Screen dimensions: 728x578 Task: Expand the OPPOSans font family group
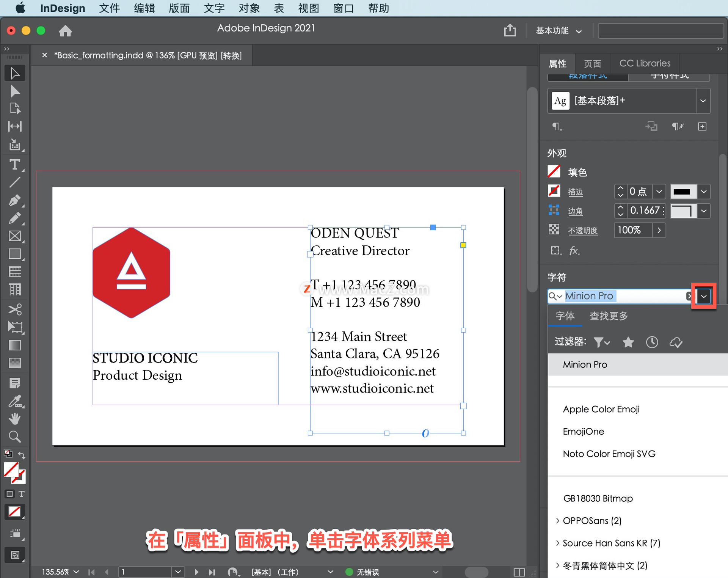[557, 520]
